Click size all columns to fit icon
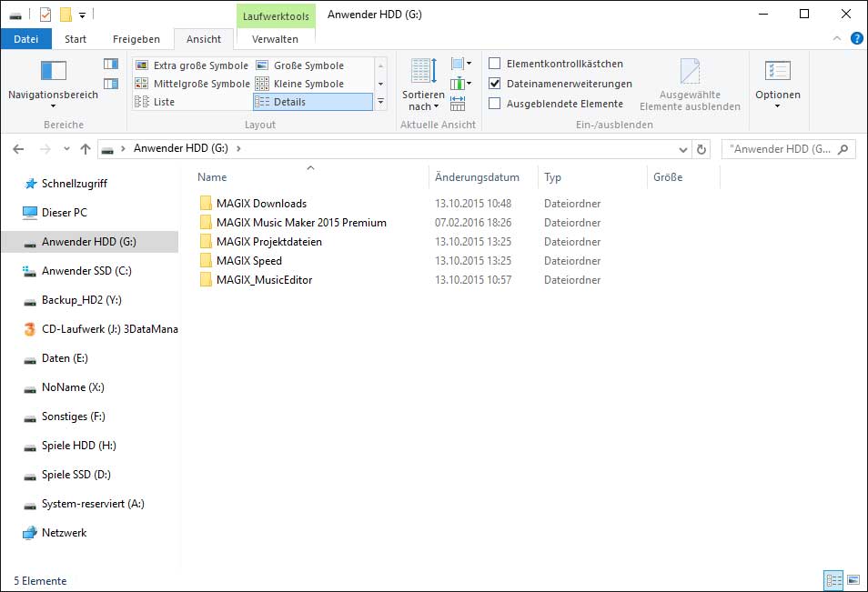The width and height of the screenshot is (868, 592). point(458,104)
